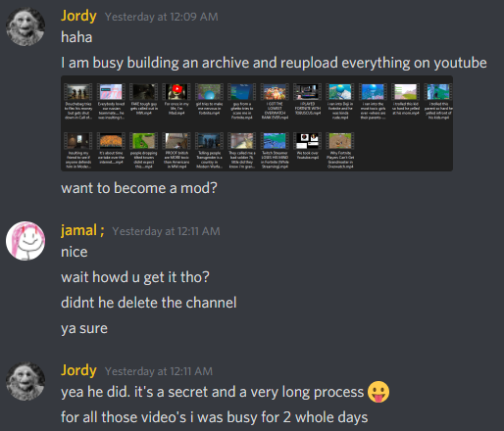Select the 'didnt he delete the channel' message
The width and height of the screenshot is (504, 431).
[x=149, y=303]
